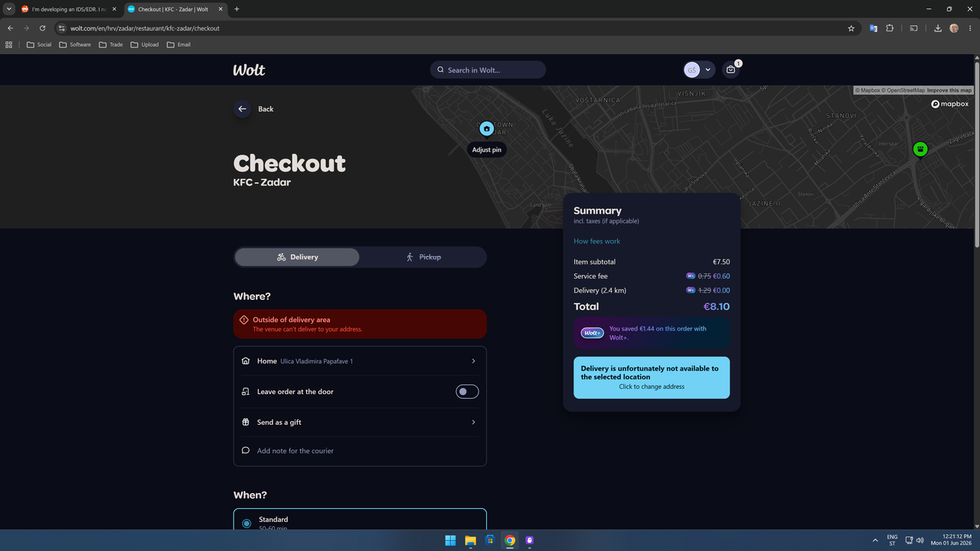Screen dimensions: 980x551
Task: Click the Chrome profile avatar
Action: (954, 28)
